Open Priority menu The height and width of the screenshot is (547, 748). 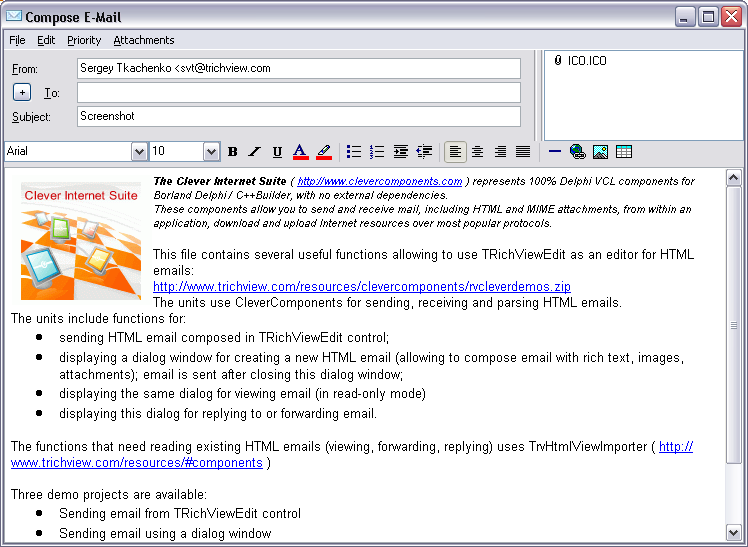pos(84,40)
